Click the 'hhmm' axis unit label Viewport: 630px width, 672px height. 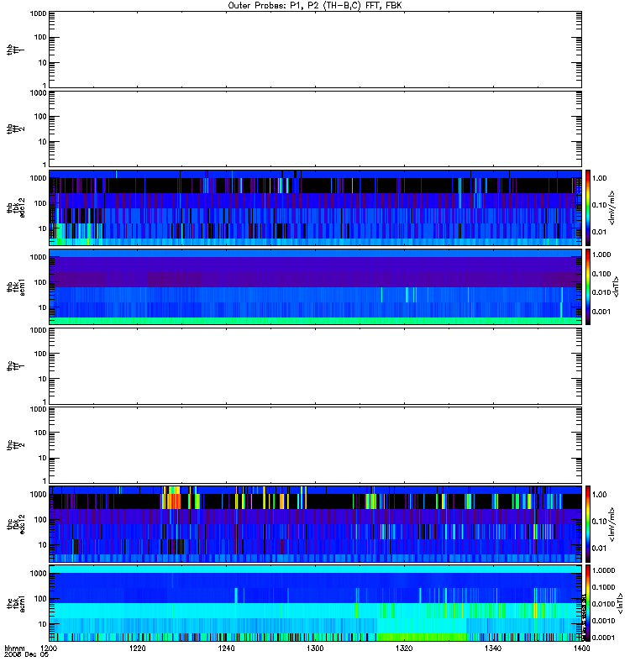point(14,648)
